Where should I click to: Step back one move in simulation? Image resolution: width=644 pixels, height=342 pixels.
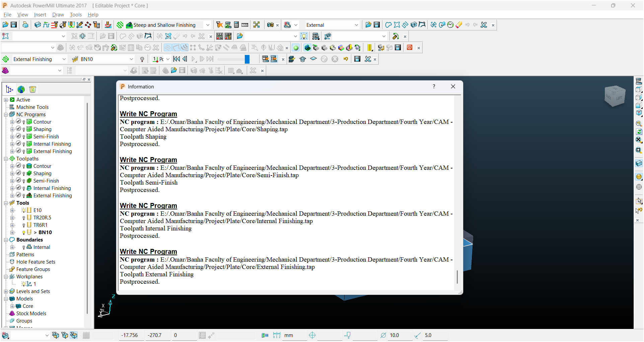pyautogui.click(x=185, y=59)
